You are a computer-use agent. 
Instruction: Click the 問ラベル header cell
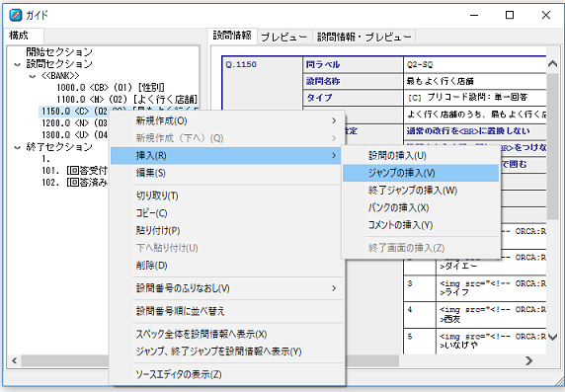(x=353, y=65)
